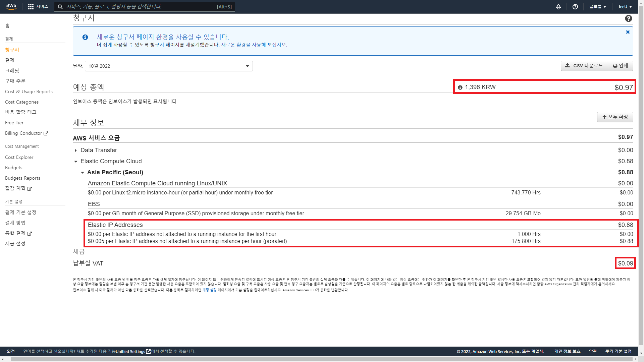Click the info icon next to 1,396 KRW

pos(460,87)
